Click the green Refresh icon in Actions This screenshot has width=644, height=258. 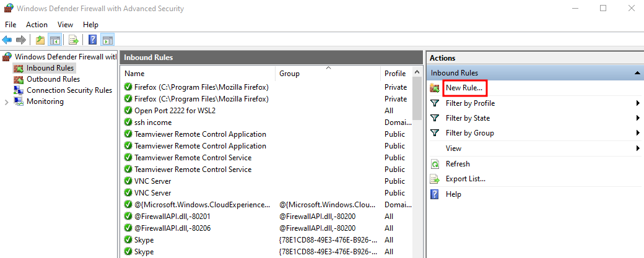(x=435, y=164)
